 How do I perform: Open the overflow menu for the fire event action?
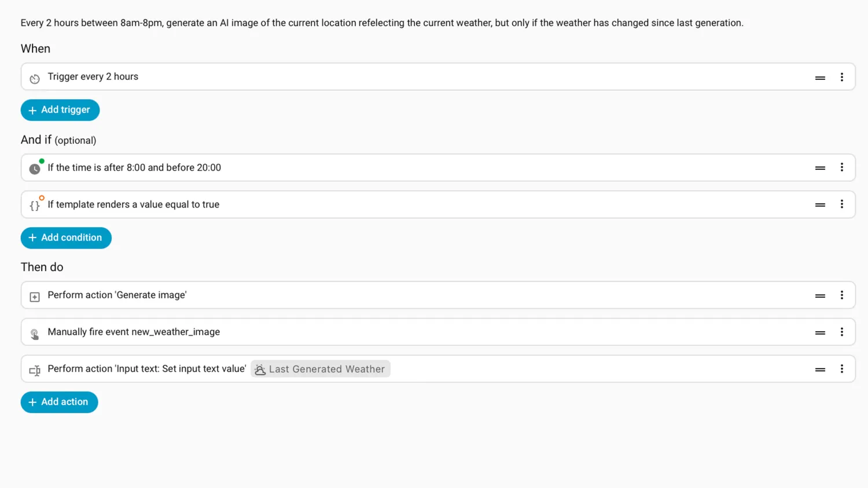[842, 332]
